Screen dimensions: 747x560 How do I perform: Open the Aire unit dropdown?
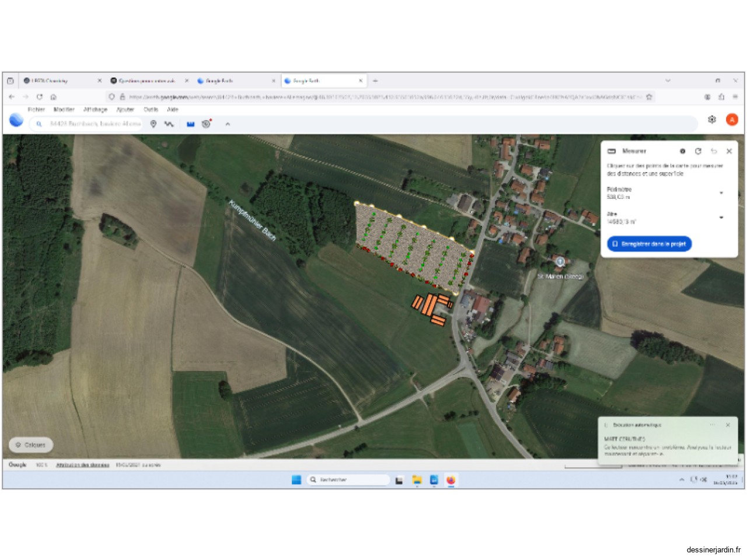point(721,217)
